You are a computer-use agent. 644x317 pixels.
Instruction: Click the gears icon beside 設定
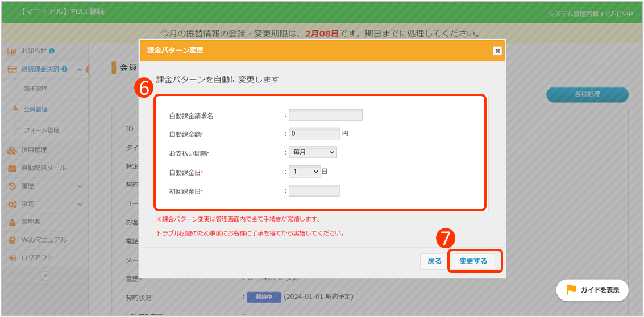[12, 204]
